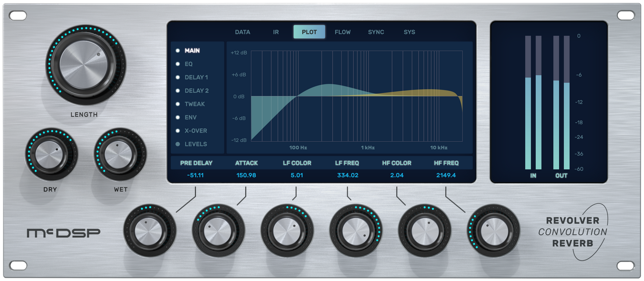
Task: Click the LF FREQ value field
Action: coord(347,175)
